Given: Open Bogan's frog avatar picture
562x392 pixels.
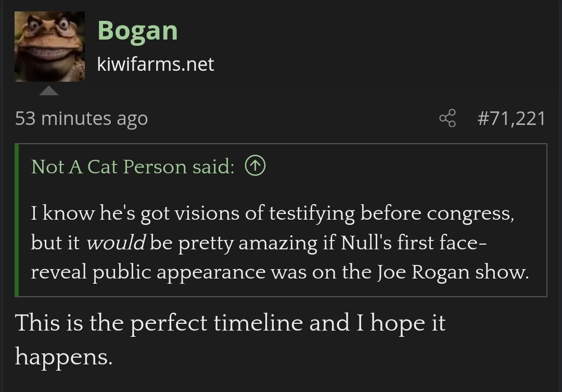Looking at the screenshot, I should 49,47.
